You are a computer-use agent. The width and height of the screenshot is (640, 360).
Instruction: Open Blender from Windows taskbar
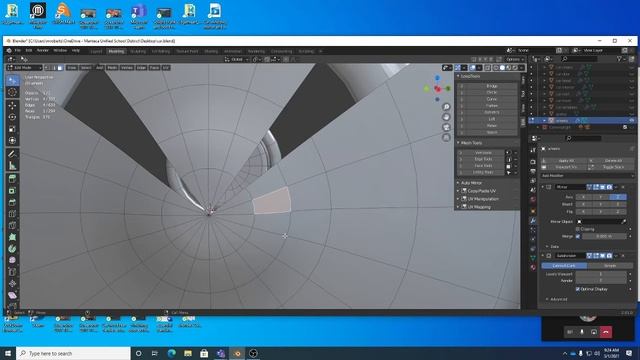(x=237, y=353)
